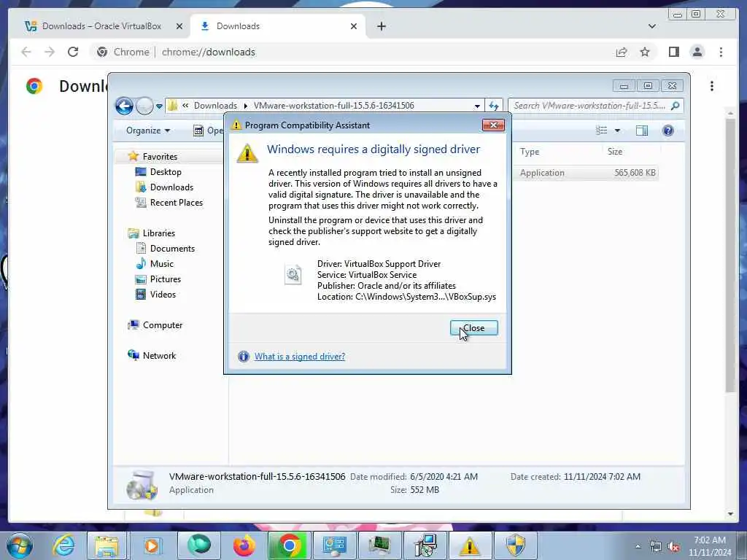Reload the Chrome page
The width and height of the screenshot is (747, 560).
point(73,52)
